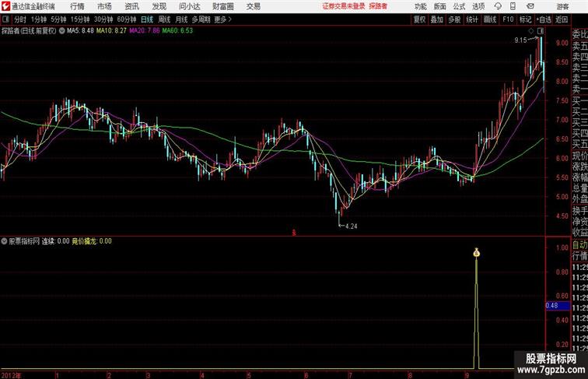The width and height of the screenshot is (588, 379).
Task: Select the MA10: 8.27 indicator label
Action: click(111, 31)
